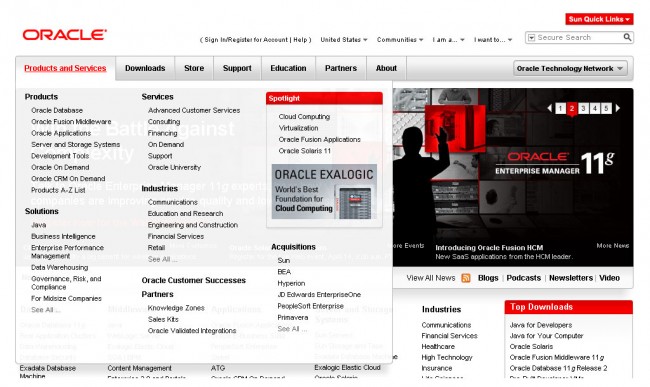650x387 pixels.
Task: Click the RSS feed icon
Action: (466, 278)
